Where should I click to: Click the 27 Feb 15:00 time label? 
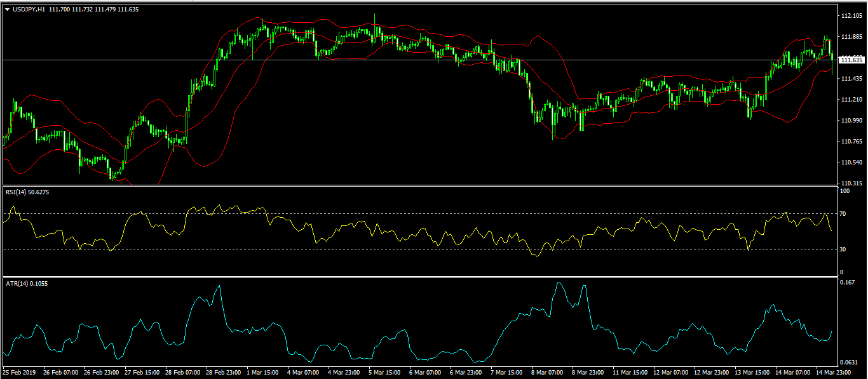click(x=142, y=372)
